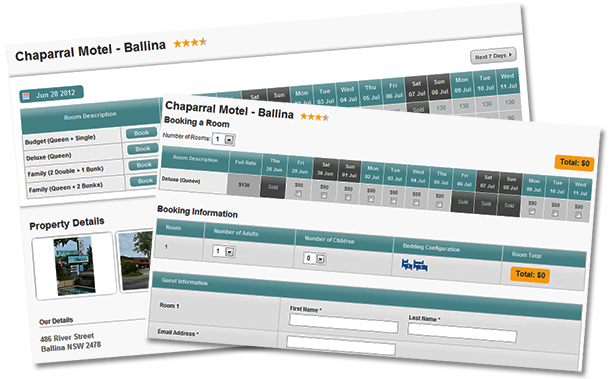
Task: Click the Full Rate column header
Action: (x=245, y=163)
